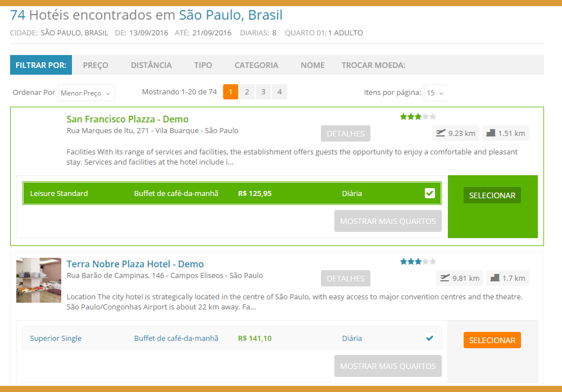Screen dimensions: 562x392
Task: Go to results page 4
Action: pyautogui.click(x=279, y=92)
